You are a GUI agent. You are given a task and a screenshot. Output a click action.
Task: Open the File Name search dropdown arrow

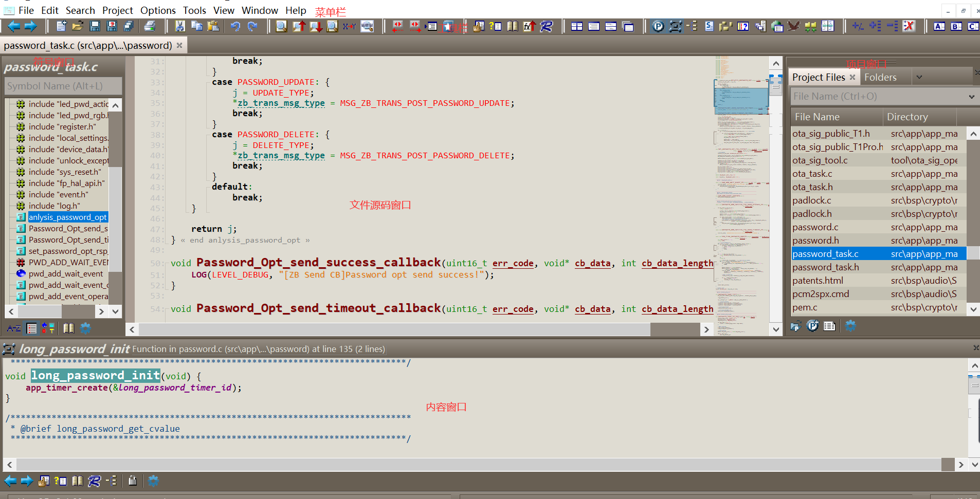(971, 97)
